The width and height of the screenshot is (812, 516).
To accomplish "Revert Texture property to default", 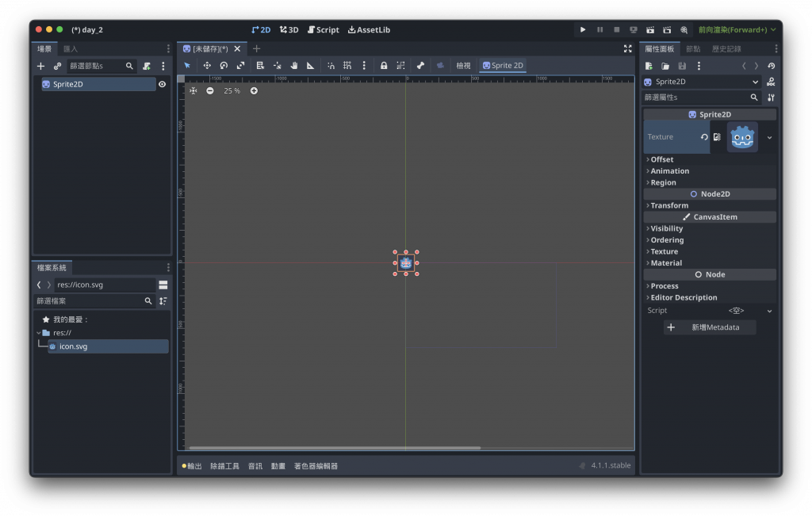I will click(x=704, y=137).
